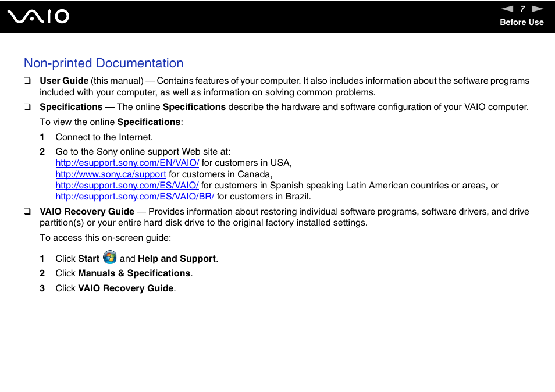Click the bold 'Manuals & Specifications' text

coord(134,273)
